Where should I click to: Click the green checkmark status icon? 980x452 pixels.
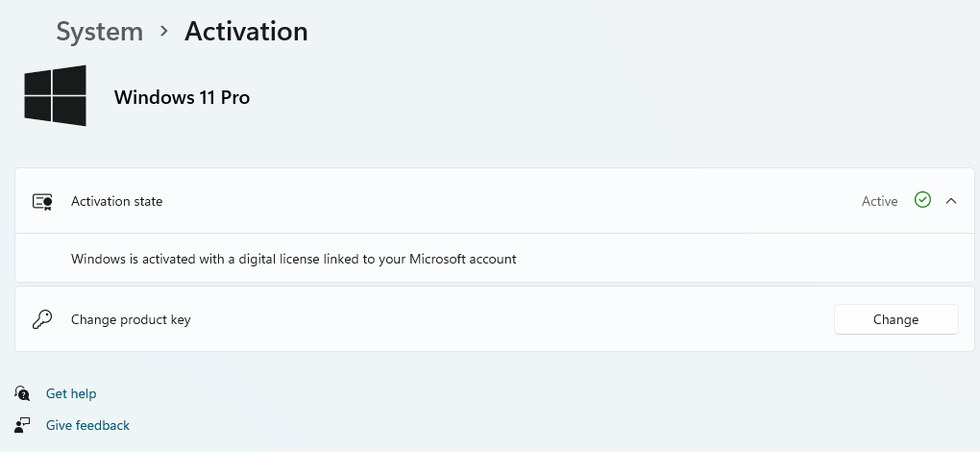point(922,200)
